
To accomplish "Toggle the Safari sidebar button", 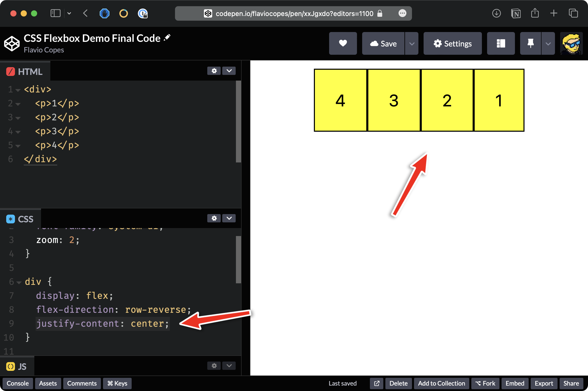I will (x=55, y=13).
